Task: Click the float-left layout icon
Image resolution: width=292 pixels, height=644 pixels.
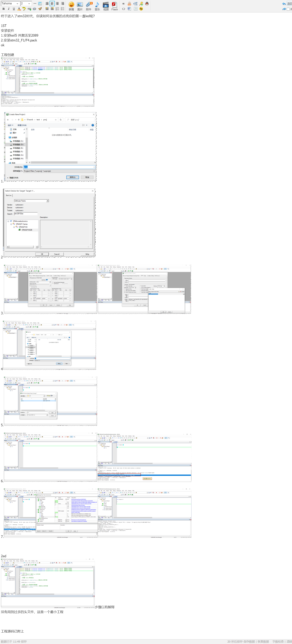Action: (47, 9)
